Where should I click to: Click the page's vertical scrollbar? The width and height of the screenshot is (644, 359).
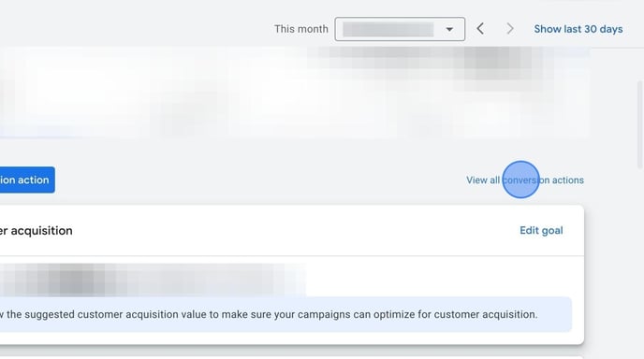[639, 125]
